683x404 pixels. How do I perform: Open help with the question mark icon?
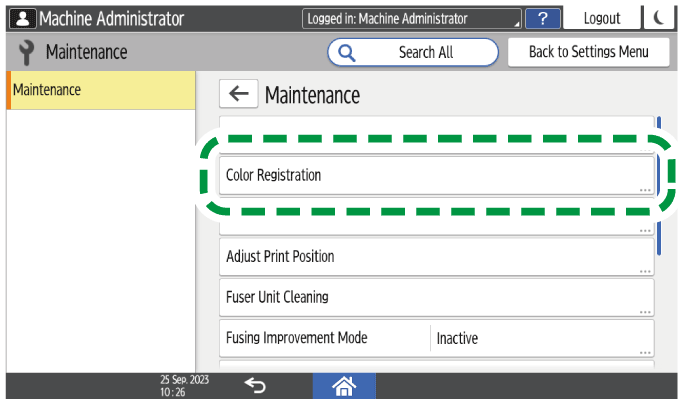coord(542,18)
